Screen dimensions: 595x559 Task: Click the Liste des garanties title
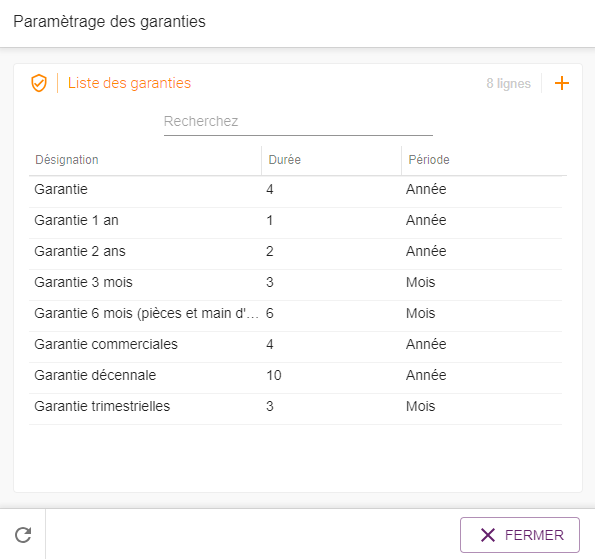(129, 83)
